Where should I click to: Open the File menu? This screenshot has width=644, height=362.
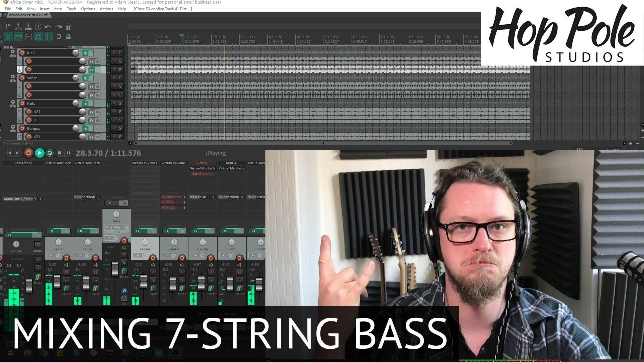click(8, 9)
